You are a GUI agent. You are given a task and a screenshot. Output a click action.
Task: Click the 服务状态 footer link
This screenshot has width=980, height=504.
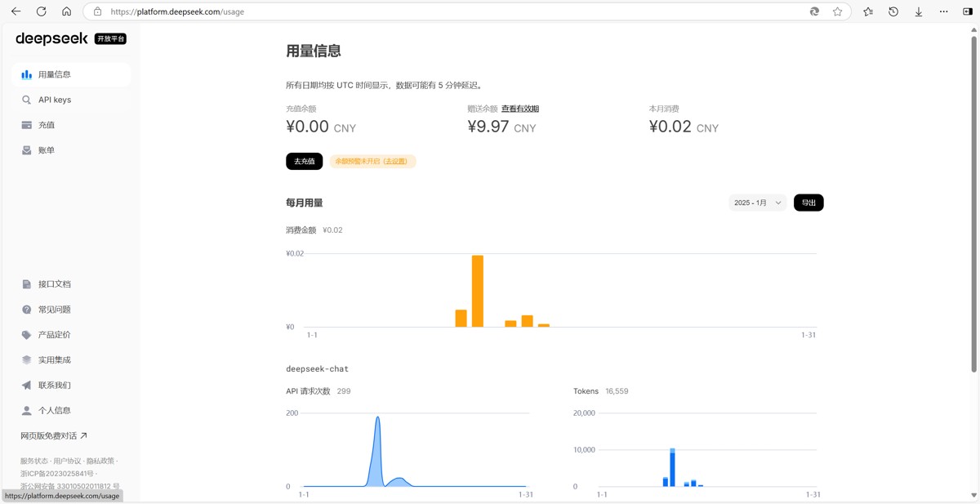(x=34, y=462)
